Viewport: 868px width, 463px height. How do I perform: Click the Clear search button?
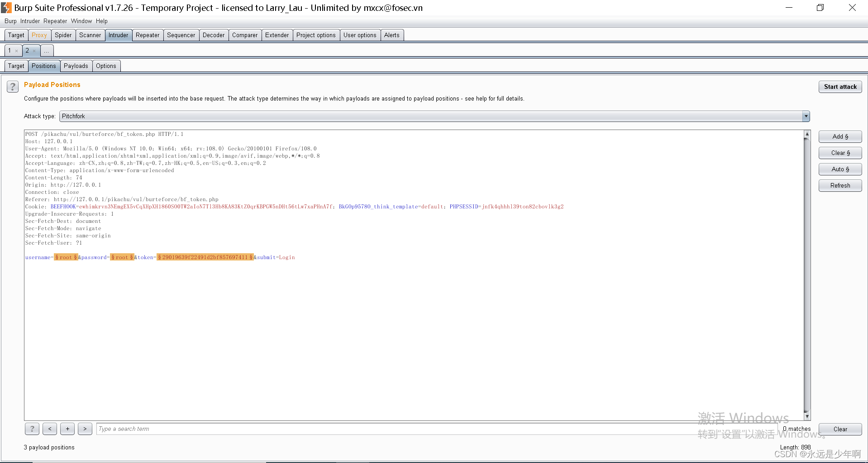(840, 429)
